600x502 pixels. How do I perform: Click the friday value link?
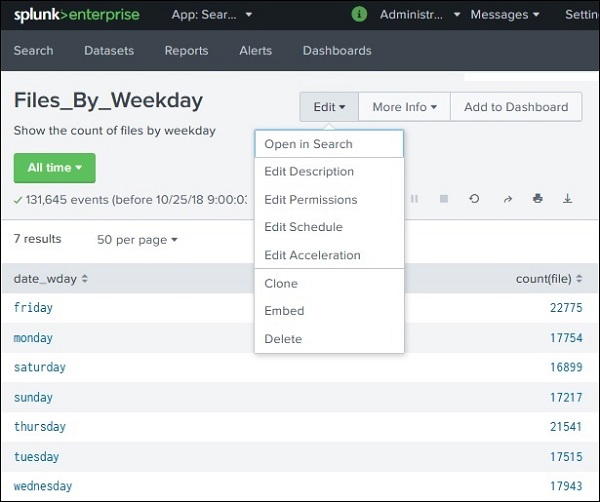33,308
